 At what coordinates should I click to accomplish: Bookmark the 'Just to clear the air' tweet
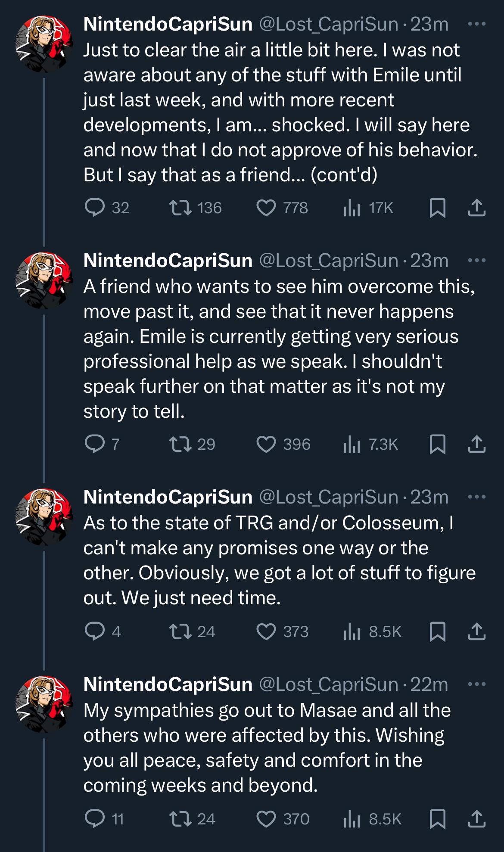pyautogui.click(x=438, y=208)
